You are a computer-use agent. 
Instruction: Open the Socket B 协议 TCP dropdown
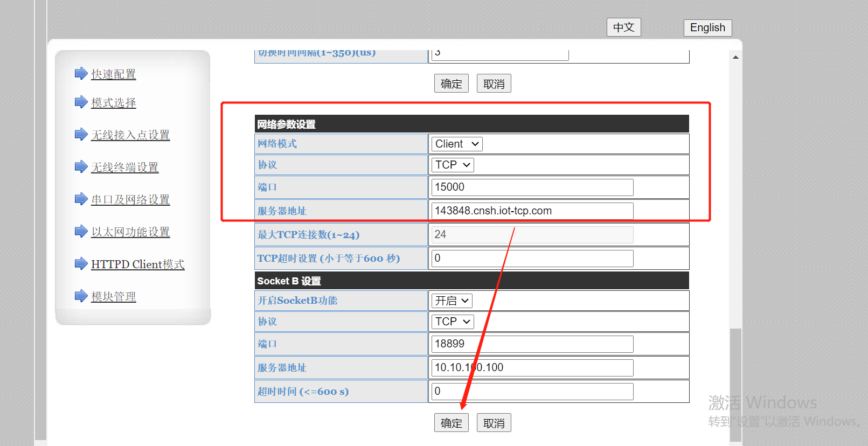click(452, 322)
